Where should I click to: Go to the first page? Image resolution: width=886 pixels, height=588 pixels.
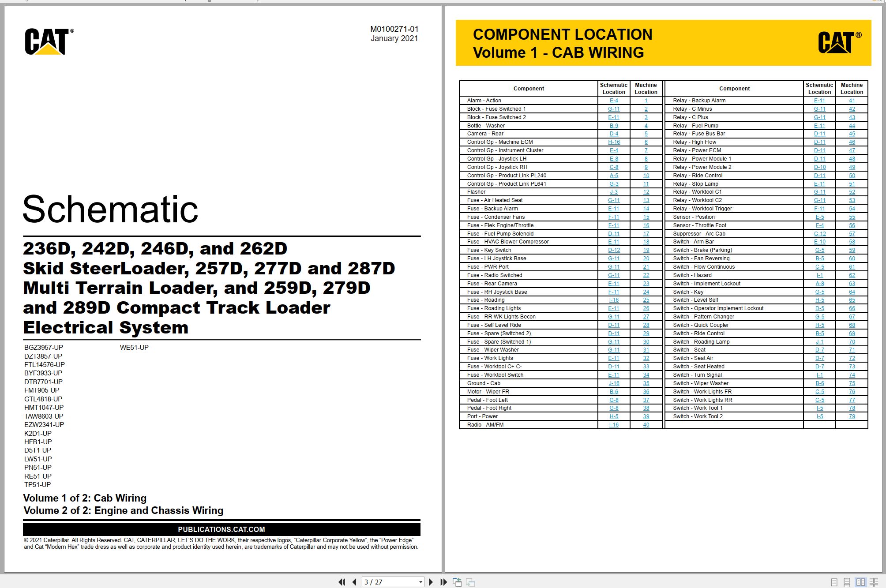[x=342, y=582]
